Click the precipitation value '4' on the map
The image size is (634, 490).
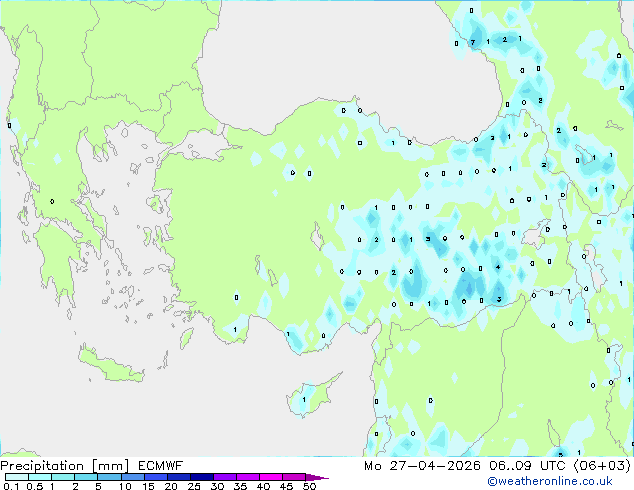click(498, 267)
